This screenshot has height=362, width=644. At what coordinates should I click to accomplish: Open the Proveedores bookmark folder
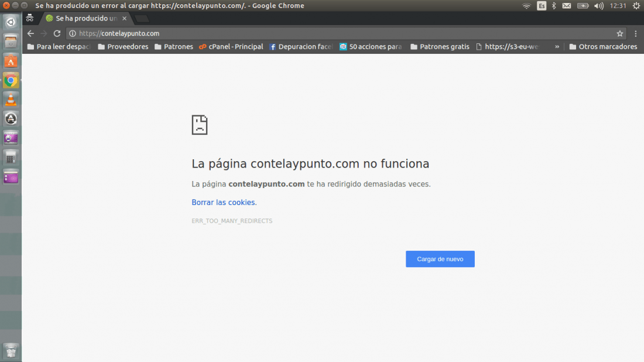123,47
